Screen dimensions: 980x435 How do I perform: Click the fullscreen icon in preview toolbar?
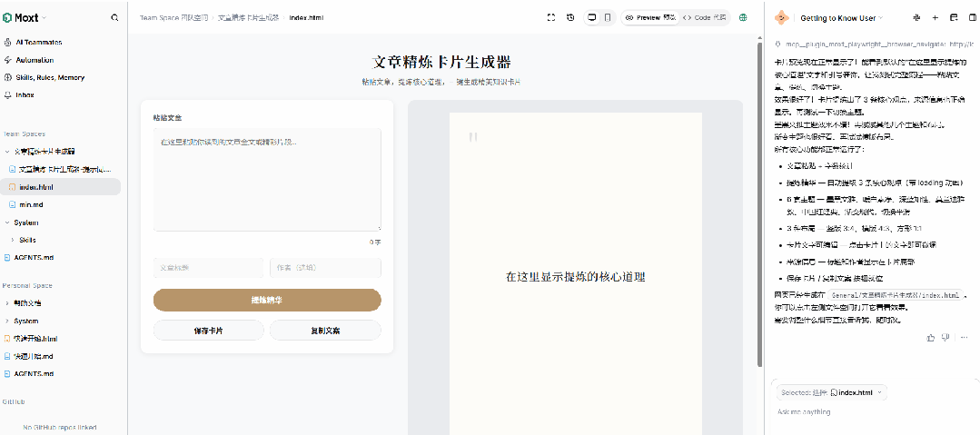pos(551,18)
